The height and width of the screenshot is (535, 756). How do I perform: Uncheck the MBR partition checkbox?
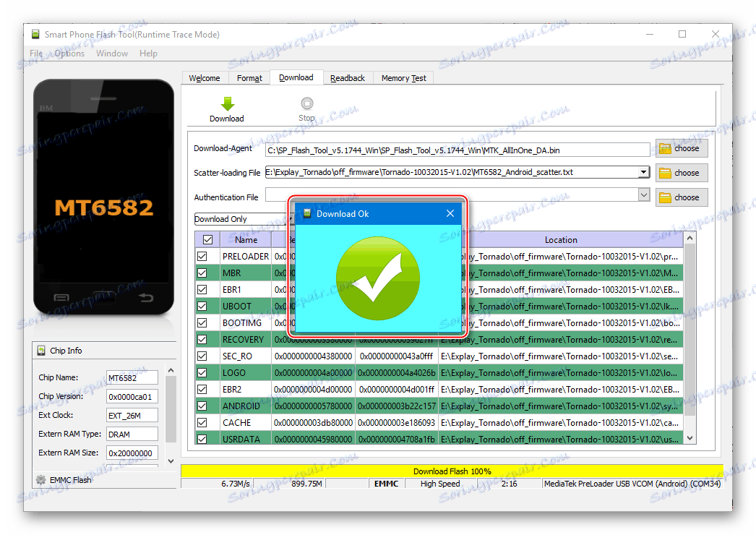click(202, 273)
